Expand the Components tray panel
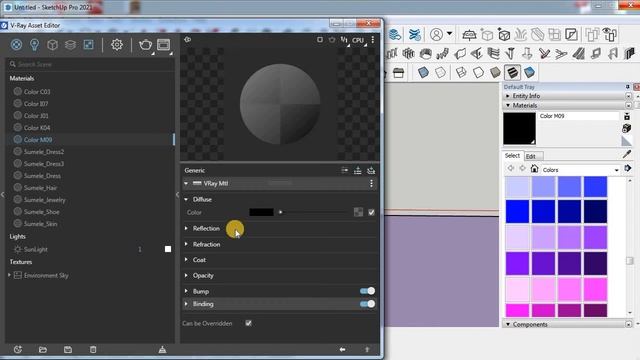The height and width of the screenshot is (360, 640). (x=508, y=324)
